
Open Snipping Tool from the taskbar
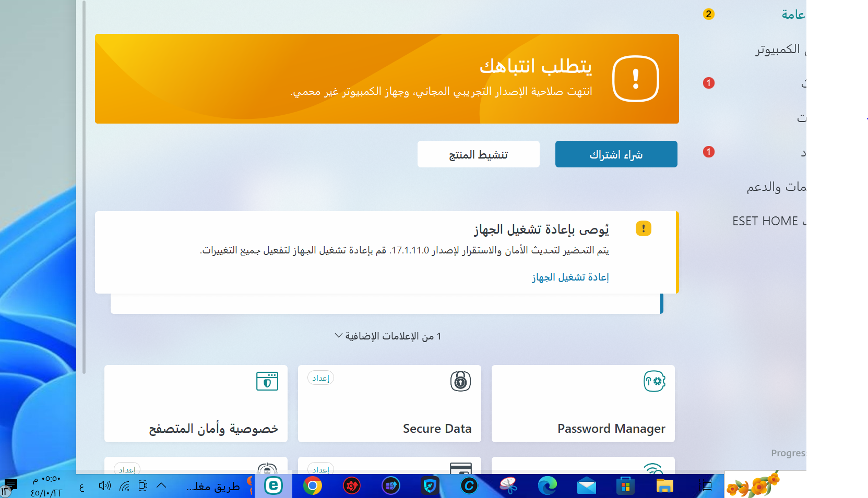click(x=508, y=486)
